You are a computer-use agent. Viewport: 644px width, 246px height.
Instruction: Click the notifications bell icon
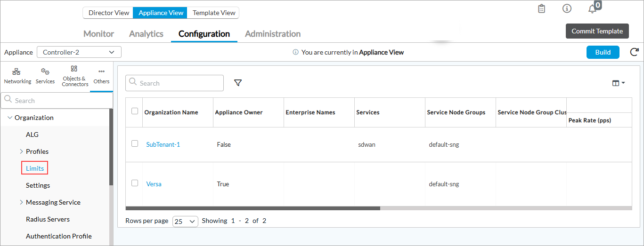[592, 9]
